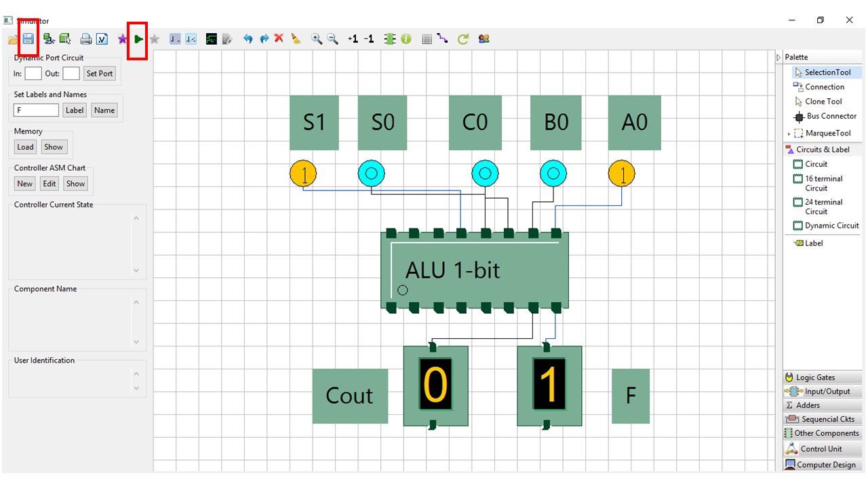
Task: Clear the canvas with the broom icon
Action: coord(296,39)
